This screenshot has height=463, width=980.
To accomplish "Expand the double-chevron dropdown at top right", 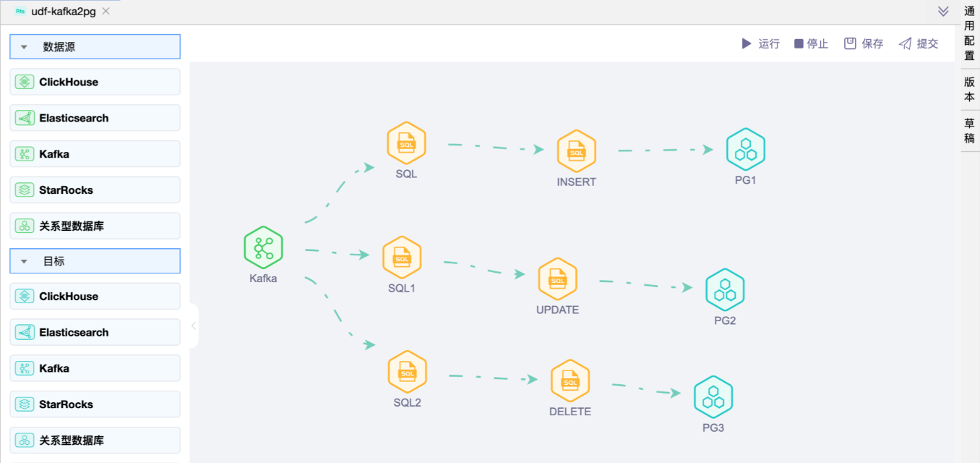I will pyautogui.click(x=942, y=12).
